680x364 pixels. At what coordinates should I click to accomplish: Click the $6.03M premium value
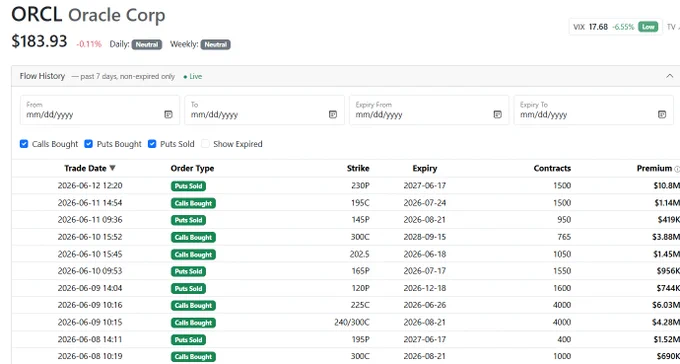pyautogui.click(x=666, y=305)
